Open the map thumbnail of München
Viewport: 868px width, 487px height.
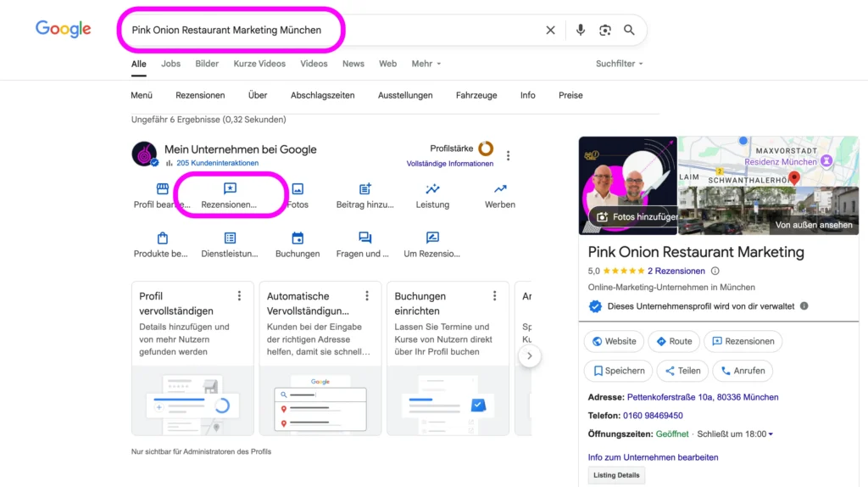[768, 162]
